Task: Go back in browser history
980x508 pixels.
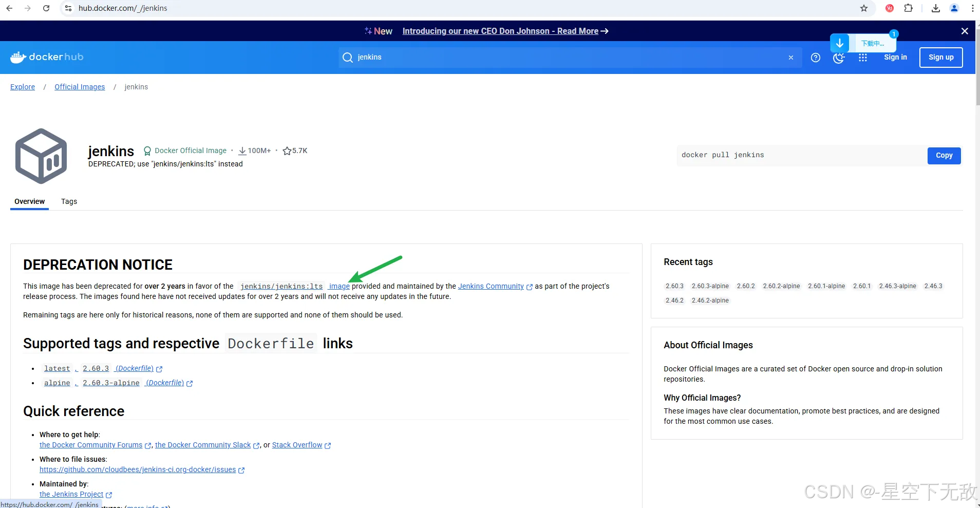Action: (x=9, y=8)
